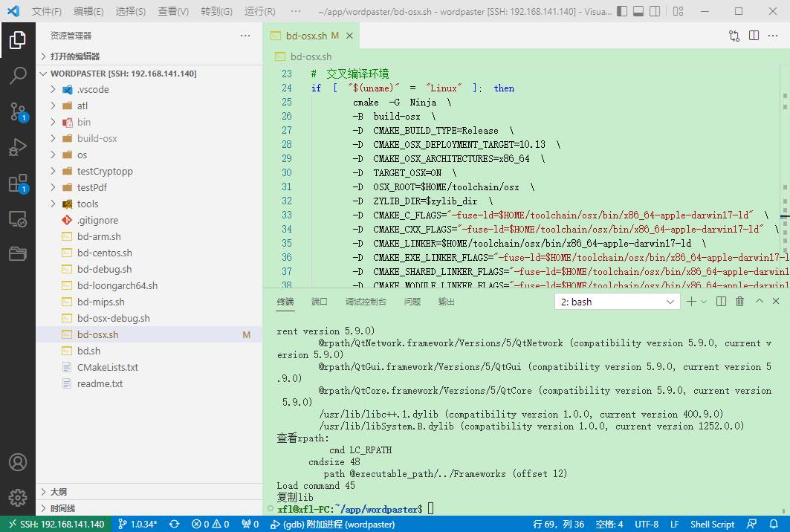
Task: Maximize the terminal panel with up chevron
Action: (759, 301)
